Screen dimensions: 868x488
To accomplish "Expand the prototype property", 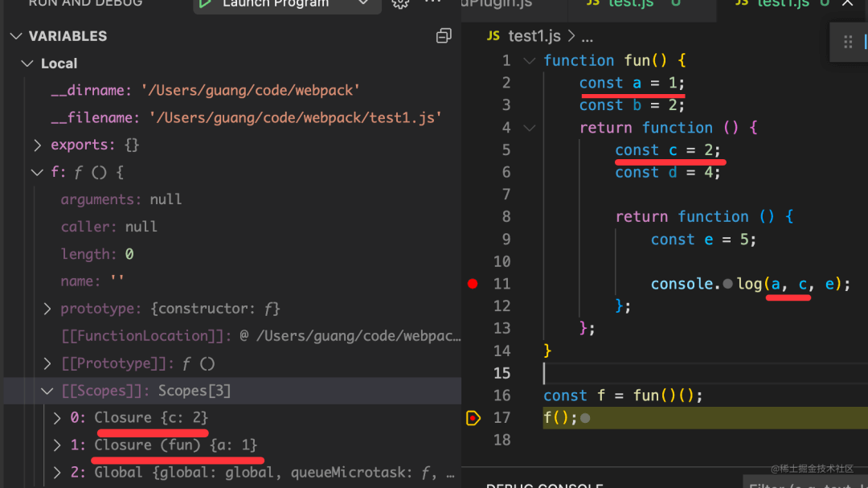I will tap(47, 309).
